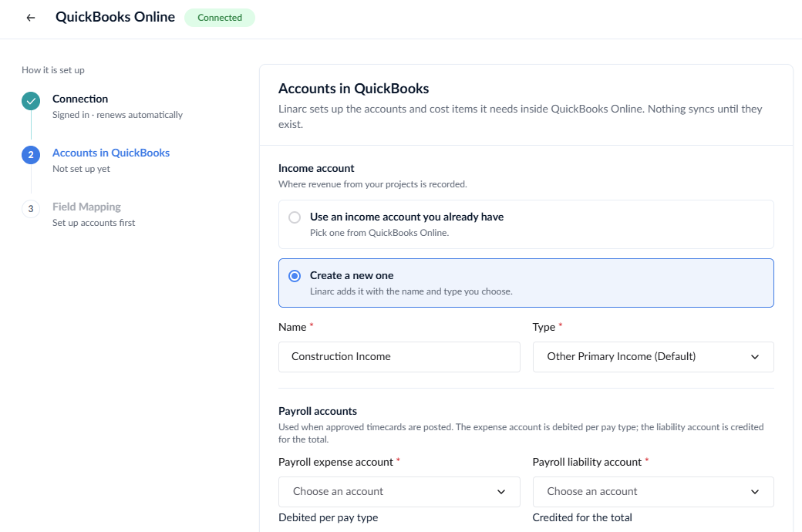The image size is (802, 532).
Task: Switch to the Field Mapping step
Action: 86,207
